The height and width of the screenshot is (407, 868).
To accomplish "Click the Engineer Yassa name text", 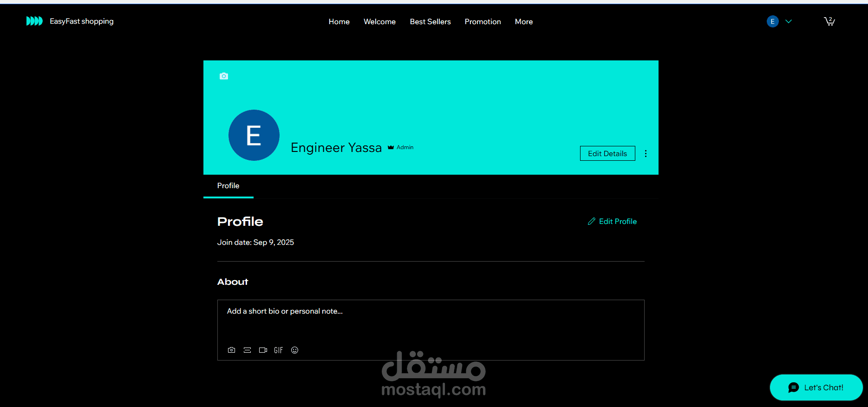I will tap(336, 148).
